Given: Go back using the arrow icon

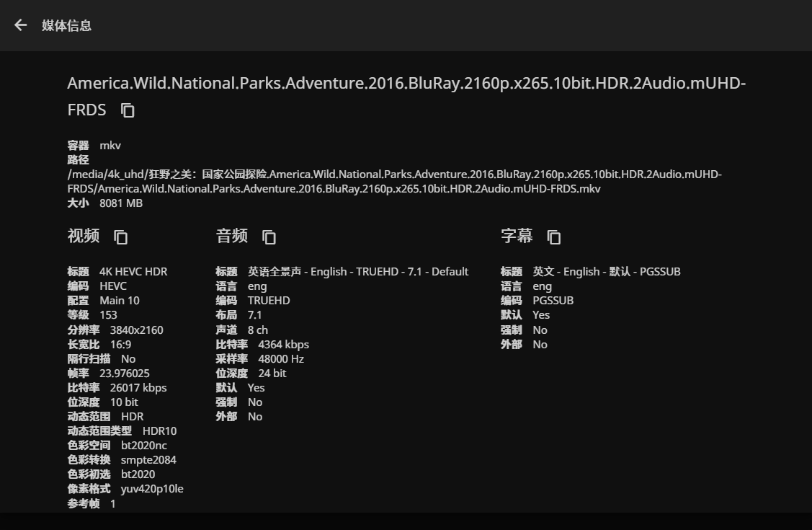Looking at the screenshot, I should pos(20,25).
